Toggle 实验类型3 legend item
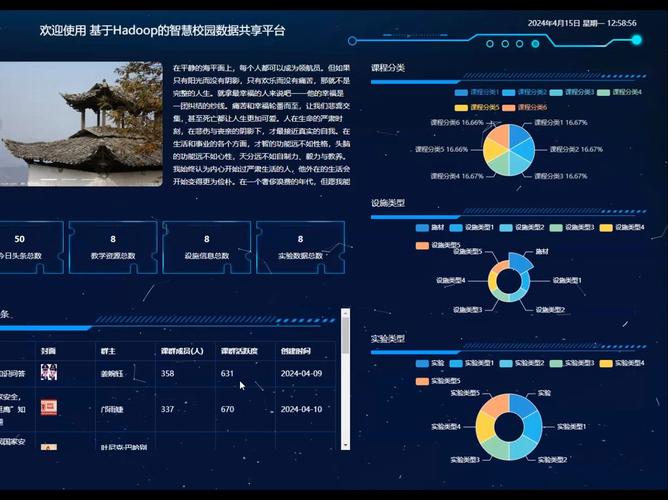This screenshot has width=668, height=500. [572, 363]
